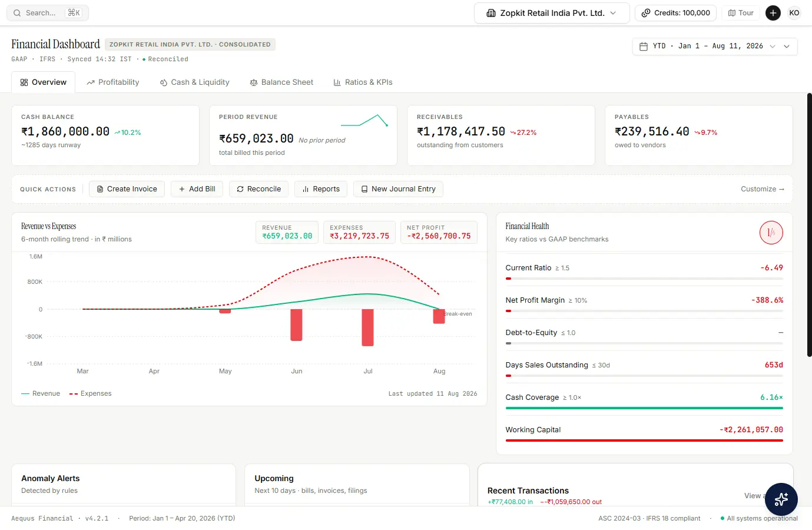Click Days Sales Outstanding 653d value
This screenshot has width=812, height=530.
pos(774,365)
